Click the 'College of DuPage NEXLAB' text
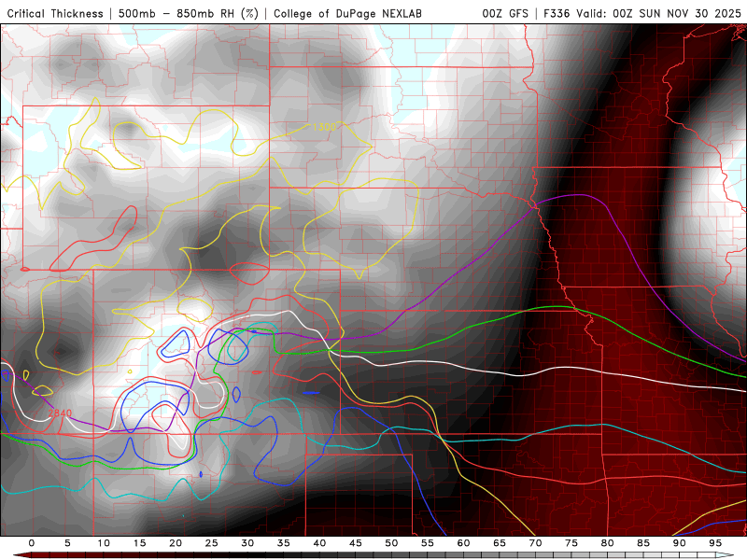This screenshot has height=560, width=747. tap(347, 13)
